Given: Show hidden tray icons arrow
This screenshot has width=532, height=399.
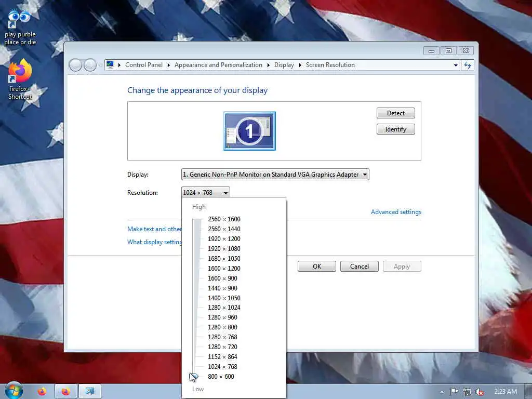Looking at the screenshot, I should [x=442, y=392].
